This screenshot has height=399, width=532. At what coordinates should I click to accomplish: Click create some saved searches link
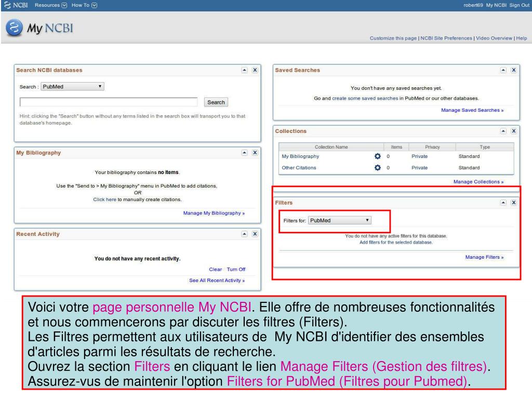[x=365, y=98]
